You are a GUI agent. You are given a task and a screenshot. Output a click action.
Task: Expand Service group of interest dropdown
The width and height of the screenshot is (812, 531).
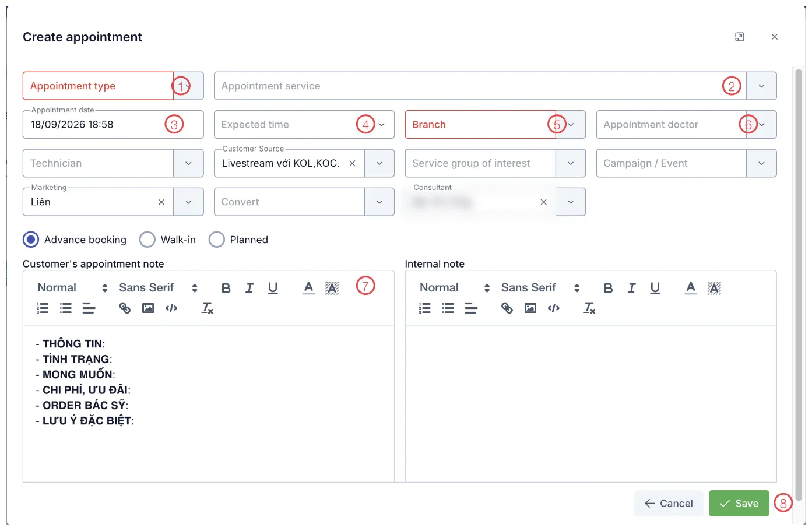571,163
